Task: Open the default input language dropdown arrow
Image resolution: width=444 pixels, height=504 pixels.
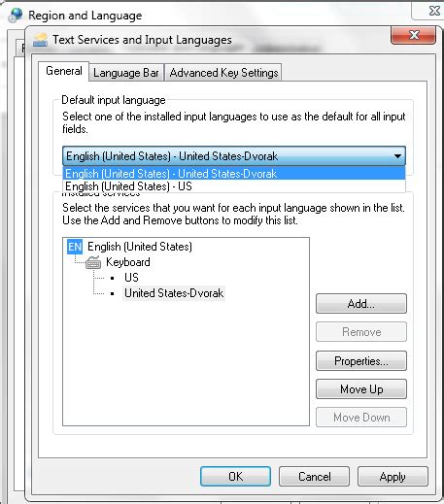Action: (397, 156)
